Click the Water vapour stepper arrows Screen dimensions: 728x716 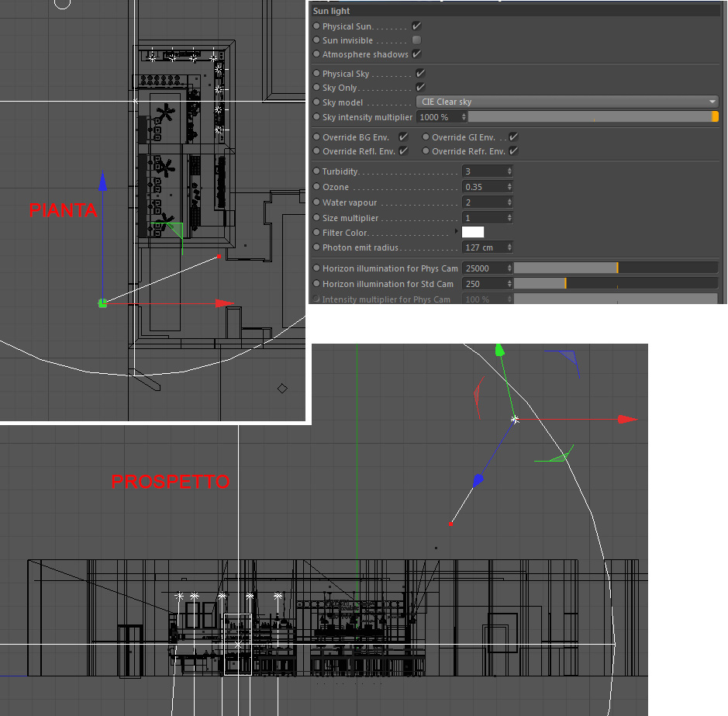(x=509, y=202)
